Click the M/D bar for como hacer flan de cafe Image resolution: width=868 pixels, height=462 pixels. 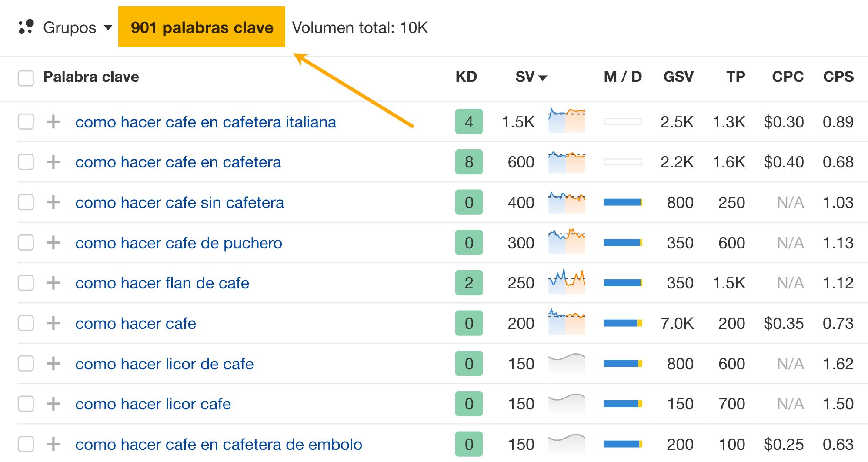623,283
